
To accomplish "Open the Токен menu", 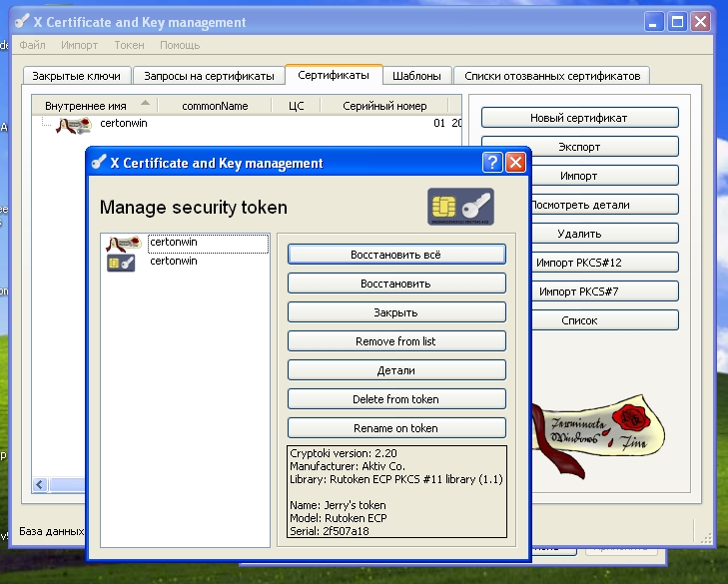I will [129, 45].
